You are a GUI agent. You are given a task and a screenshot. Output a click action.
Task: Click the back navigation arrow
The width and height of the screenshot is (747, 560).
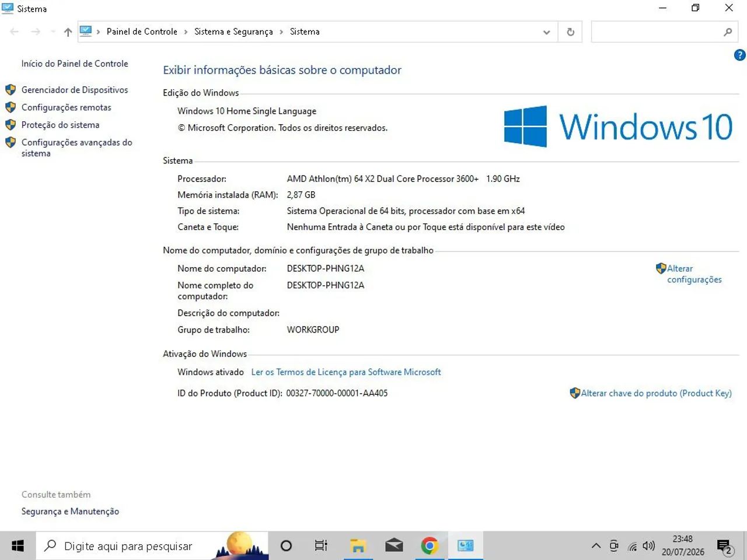15,32
